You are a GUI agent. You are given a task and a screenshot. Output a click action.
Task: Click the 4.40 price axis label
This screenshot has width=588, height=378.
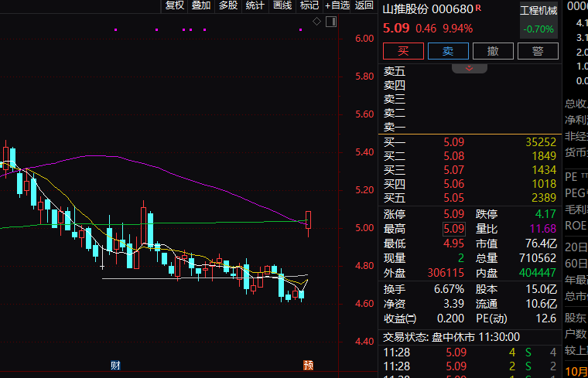pos(364,342)
